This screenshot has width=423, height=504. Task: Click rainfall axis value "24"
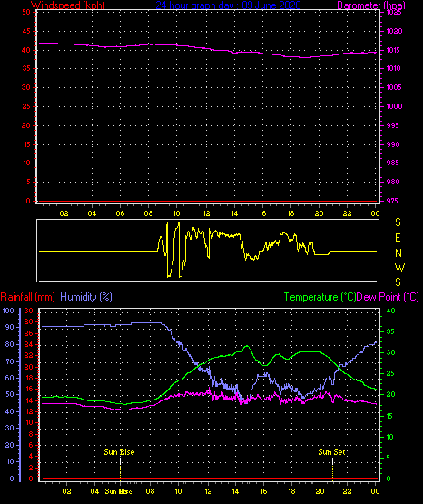[29, 344]
